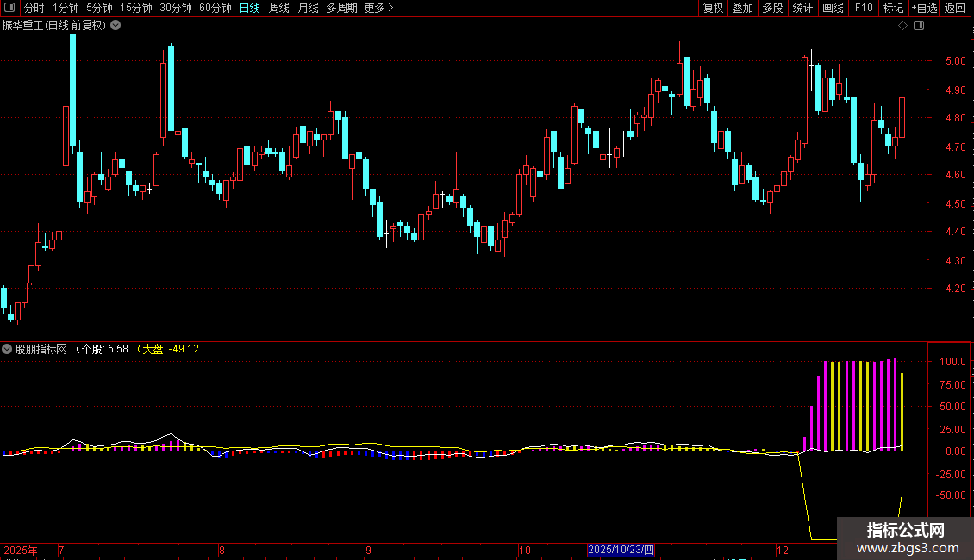
Task: Click the 标记 mark button
Action: [x=893, y=8]
